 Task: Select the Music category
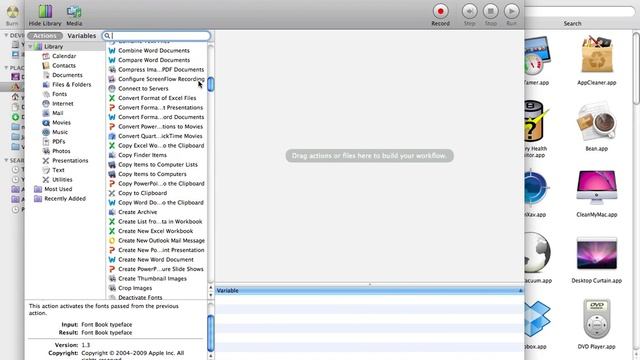(x=60, y=132)
